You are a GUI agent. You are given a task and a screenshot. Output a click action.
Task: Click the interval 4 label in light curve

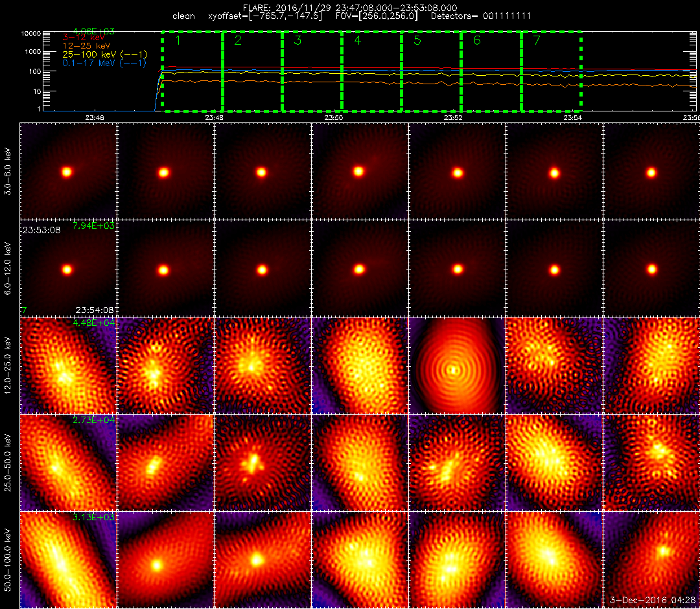coord(358,40)
